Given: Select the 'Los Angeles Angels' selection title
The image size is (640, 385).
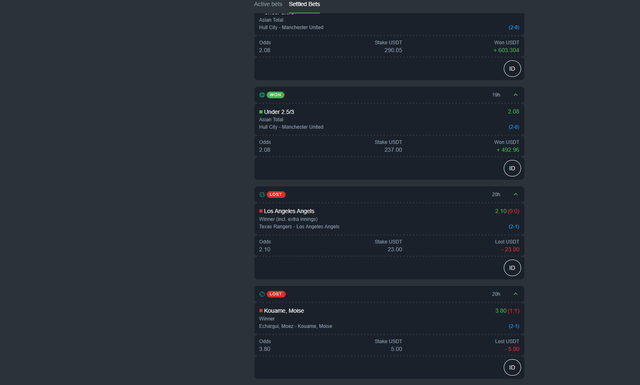Looking at the screenshot, I should (x=289, y=211).
